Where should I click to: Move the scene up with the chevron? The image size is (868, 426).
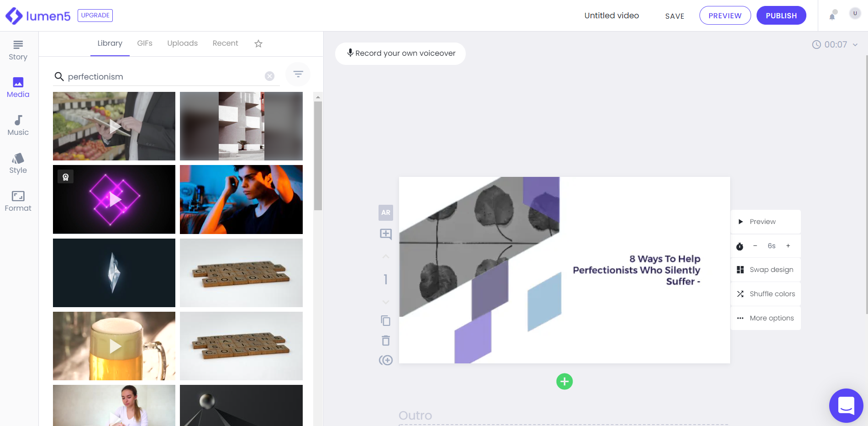pyautogui.click(x=386, y=256)
